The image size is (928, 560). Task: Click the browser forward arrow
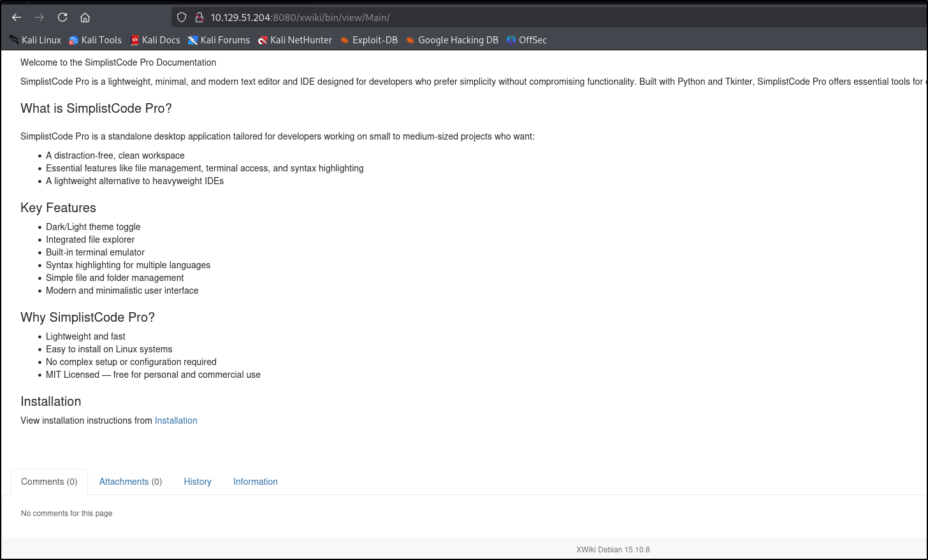(40, 17)
